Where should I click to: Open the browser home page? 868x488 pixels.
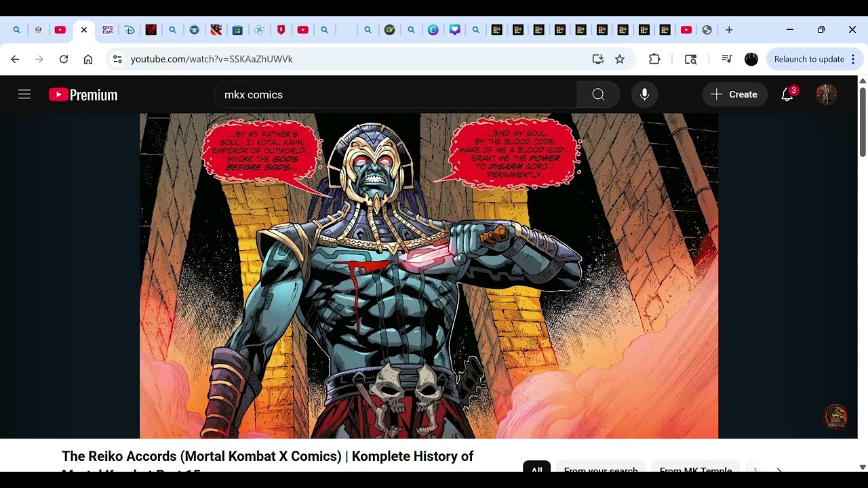tap(88, 59)
